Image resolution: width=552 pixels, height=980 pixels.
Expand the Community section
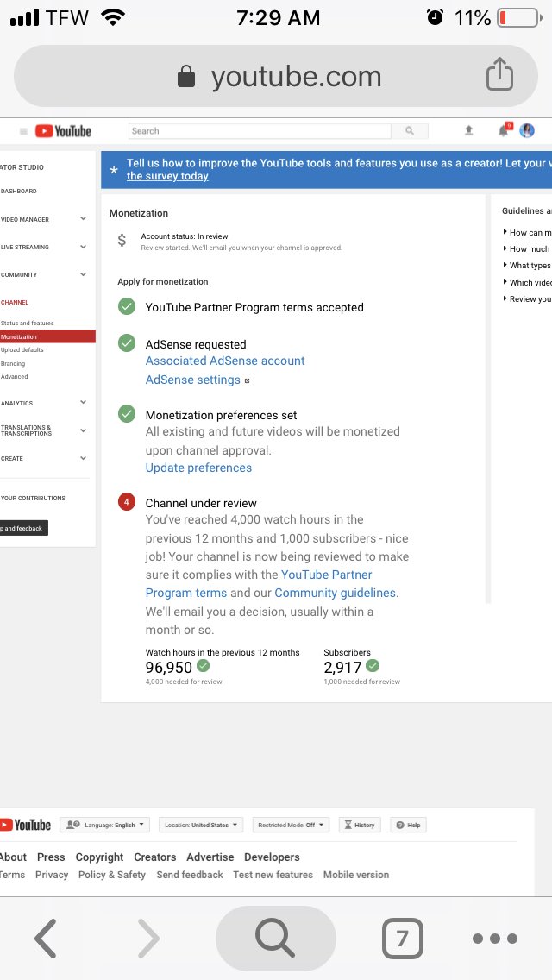[83, 274]
